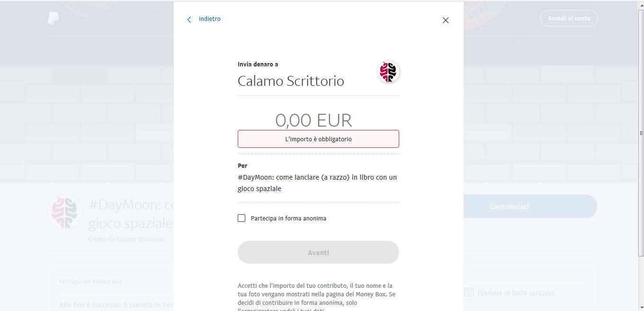This screenshot has height=311, width=644.
Task: Click the "Termina in data 16/12/18" text
Action: pos(515,293)
